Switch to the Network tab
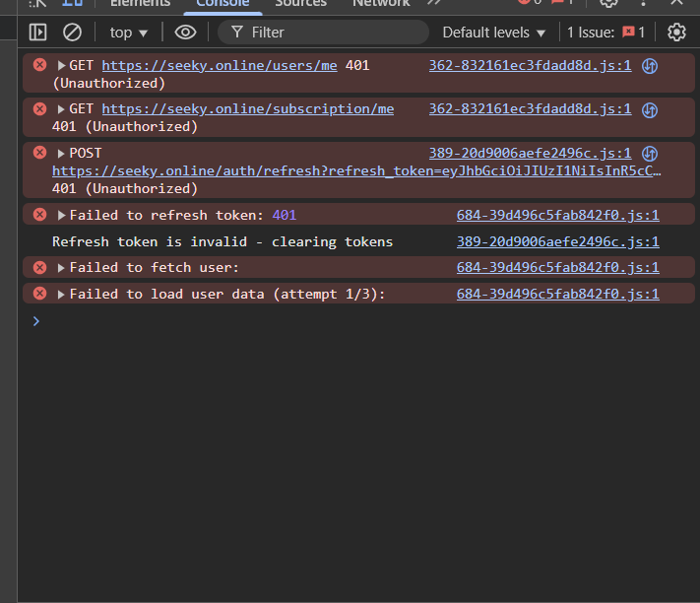 381,4
